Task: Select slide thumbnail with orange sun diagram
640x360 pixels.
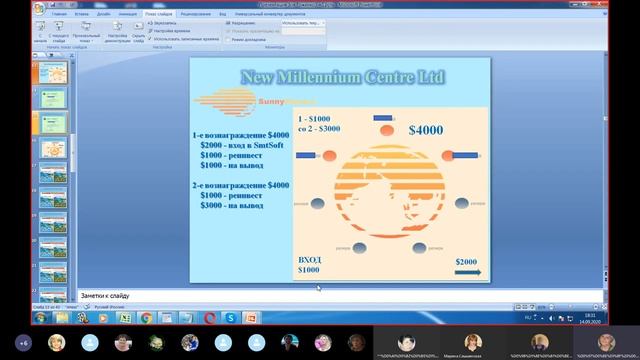Action: pyautogui.click(x=53, y=149)
